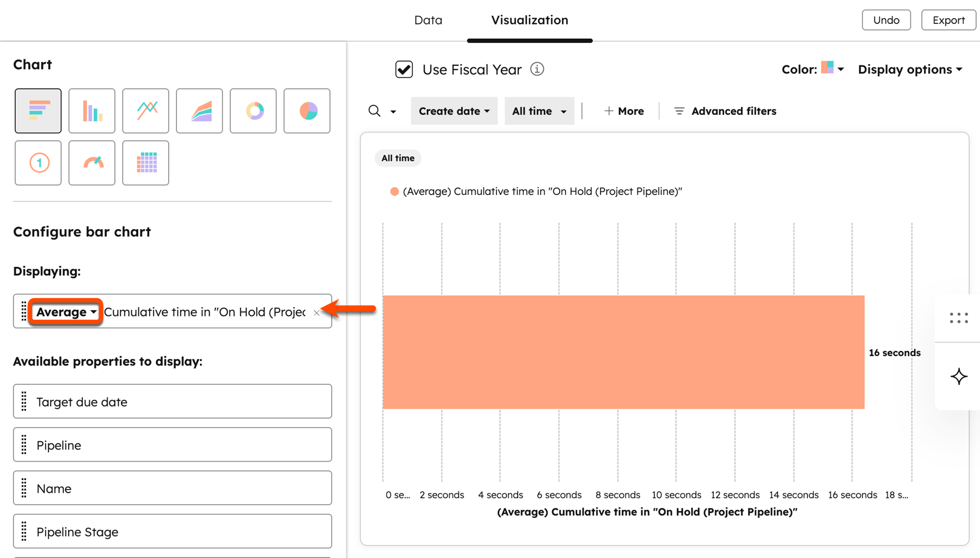The width and height of the screenshot is (980, 558).
Task: Click the Export button
Action: (x=948, y=20)
